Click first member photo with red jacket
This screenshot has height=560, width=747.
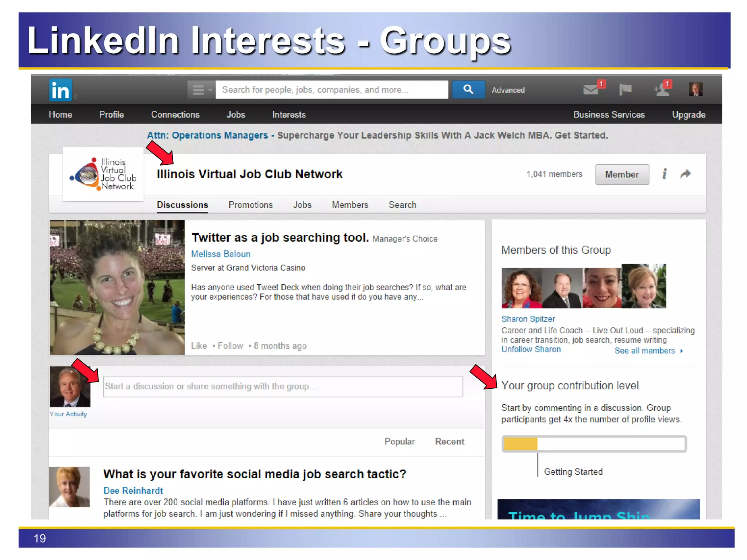click(522, 288)
